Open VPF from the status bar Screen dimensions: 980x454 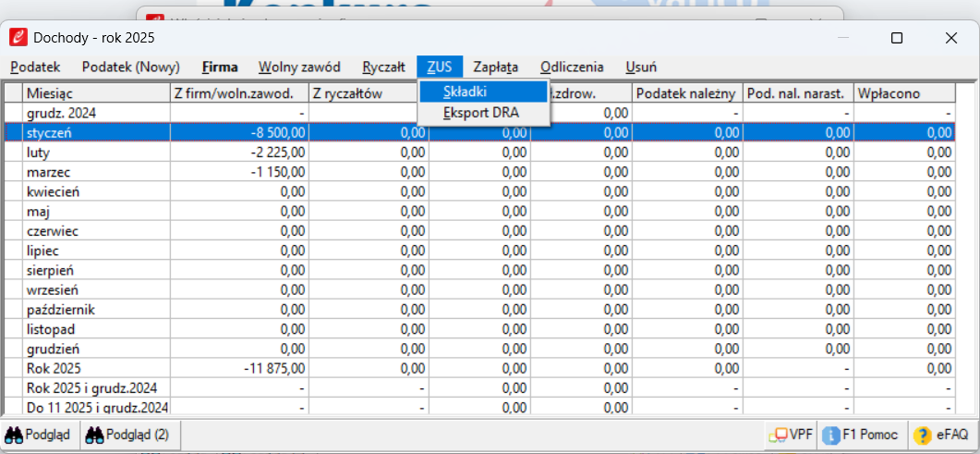pos(790,436)
